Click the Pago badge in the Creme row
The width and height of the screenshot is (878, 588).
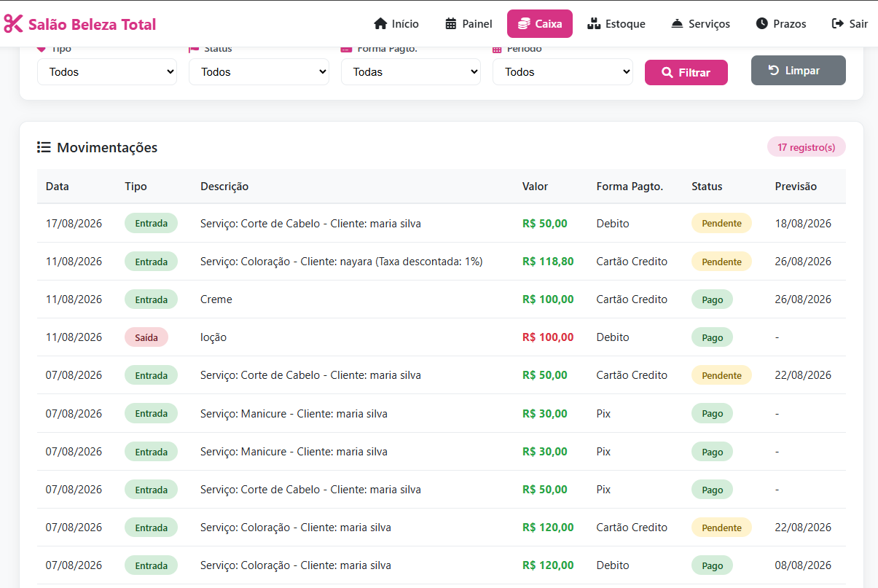pos(712,299)
